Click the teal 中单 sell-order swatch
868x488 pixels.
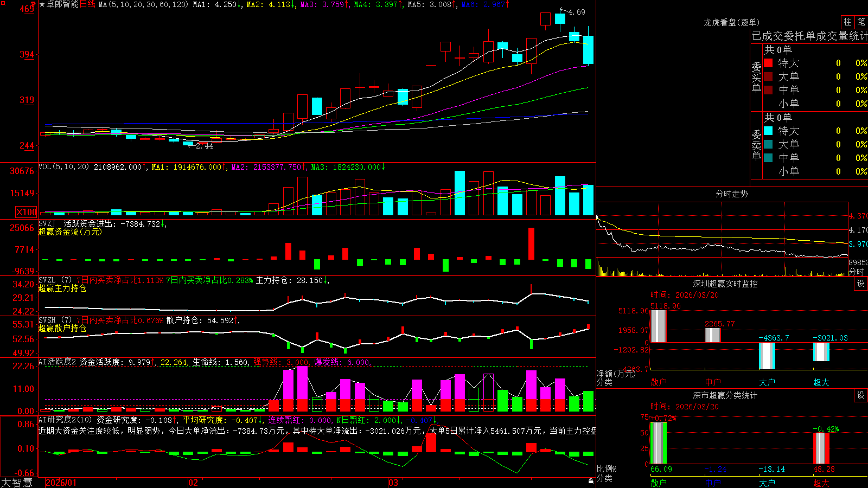[x=768, y=158]
